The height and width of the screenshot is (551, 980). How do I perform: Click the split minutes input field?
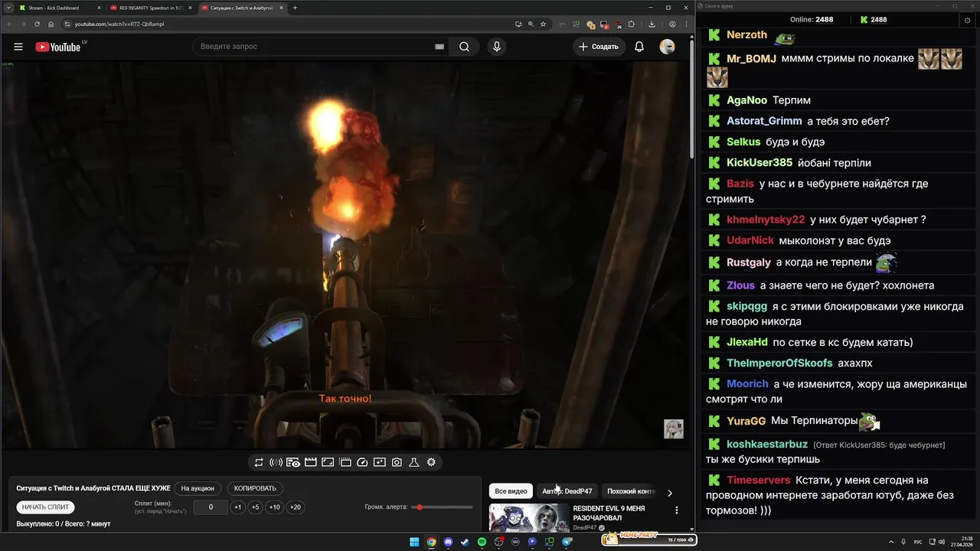tap(211, 507)
